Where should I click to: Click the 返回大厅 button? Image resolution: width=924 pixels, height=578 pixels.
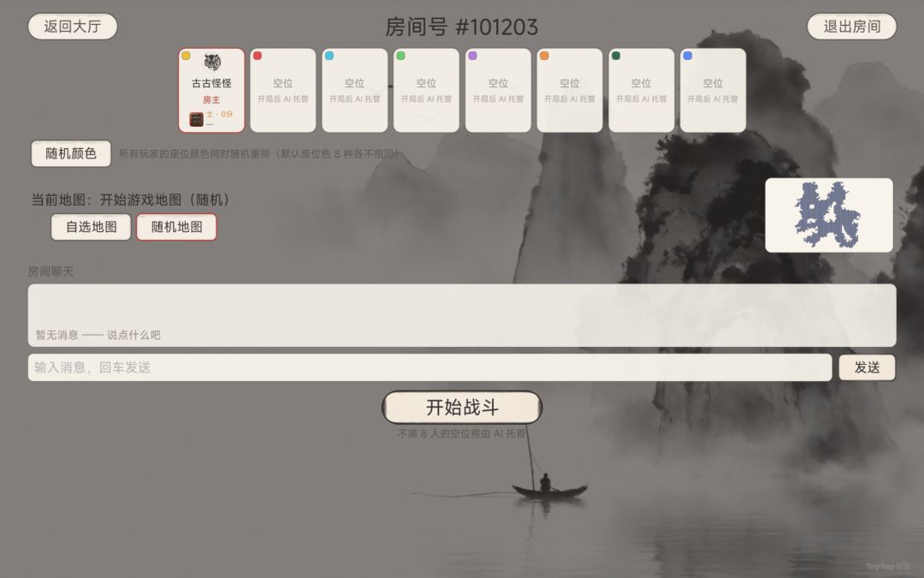pyautogui.click(x=73, y=27)
